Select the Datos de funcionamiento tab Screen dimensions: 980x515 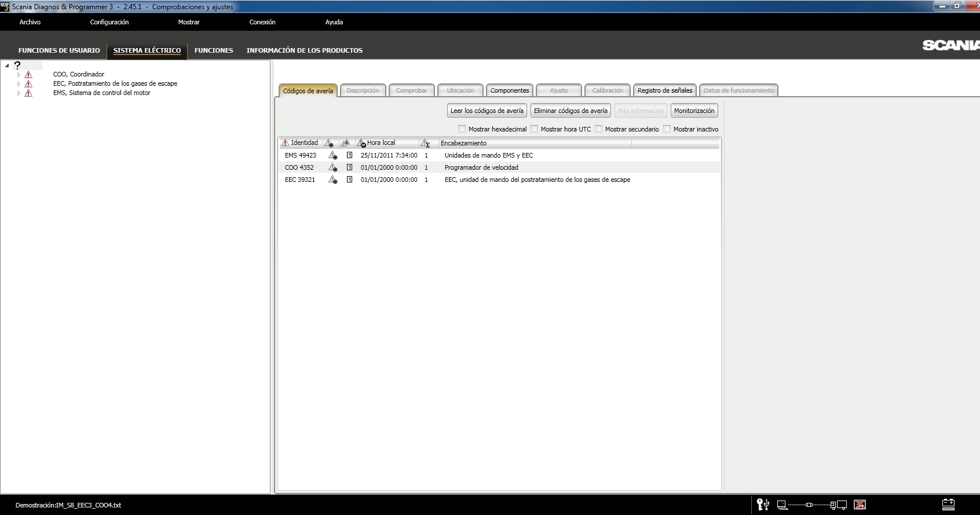pos(738,90)
